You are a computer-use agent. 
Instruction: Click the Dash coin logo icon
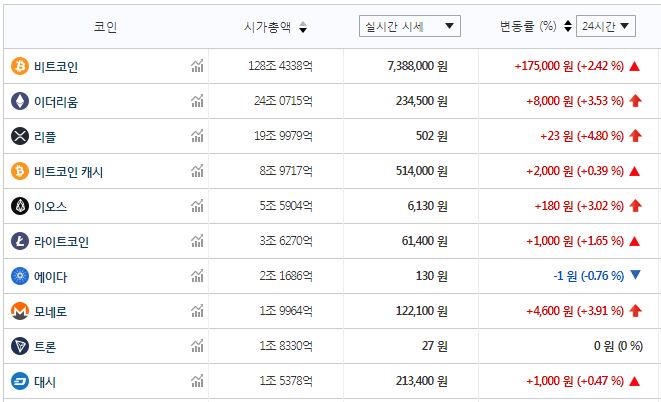19,381
